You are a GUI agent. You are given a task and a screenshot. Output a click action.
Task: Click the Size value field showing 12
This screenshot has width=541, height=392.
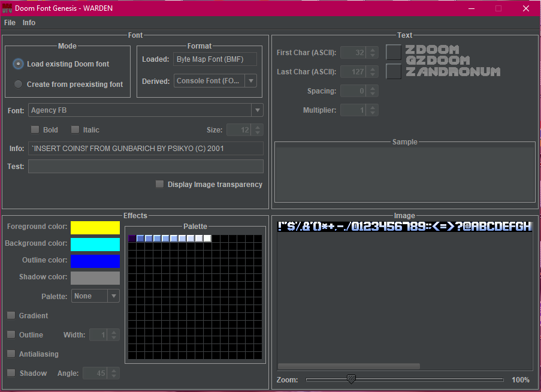point(239,130)
